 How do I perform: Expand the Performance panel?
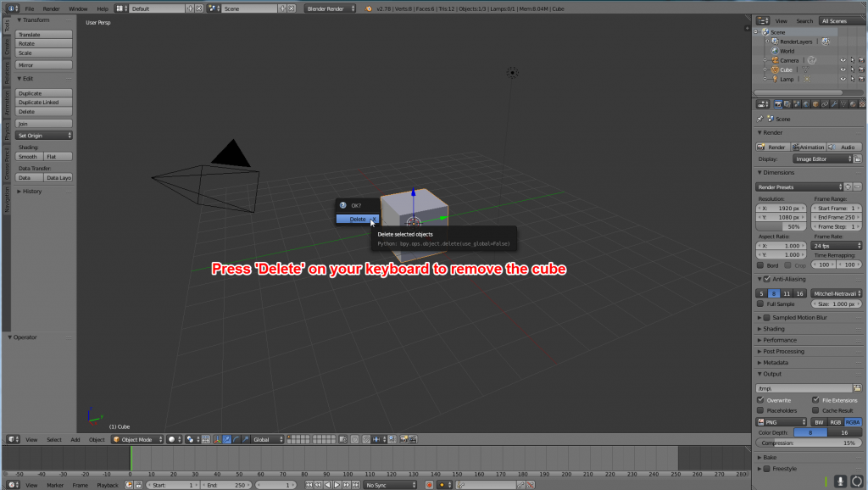coord(780,340)
